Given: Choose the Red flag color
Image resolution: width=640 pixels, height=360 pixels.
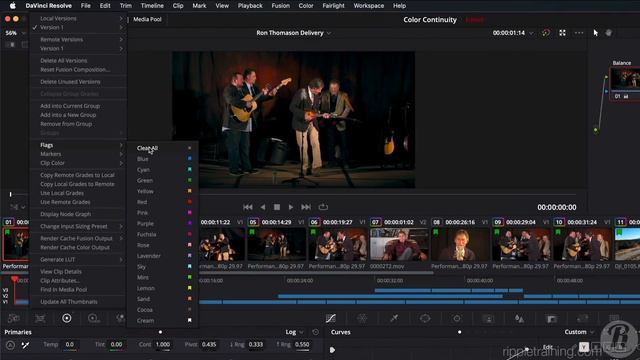Looking at the screenshot, I should pyautogui.click(x=163, y=202).
